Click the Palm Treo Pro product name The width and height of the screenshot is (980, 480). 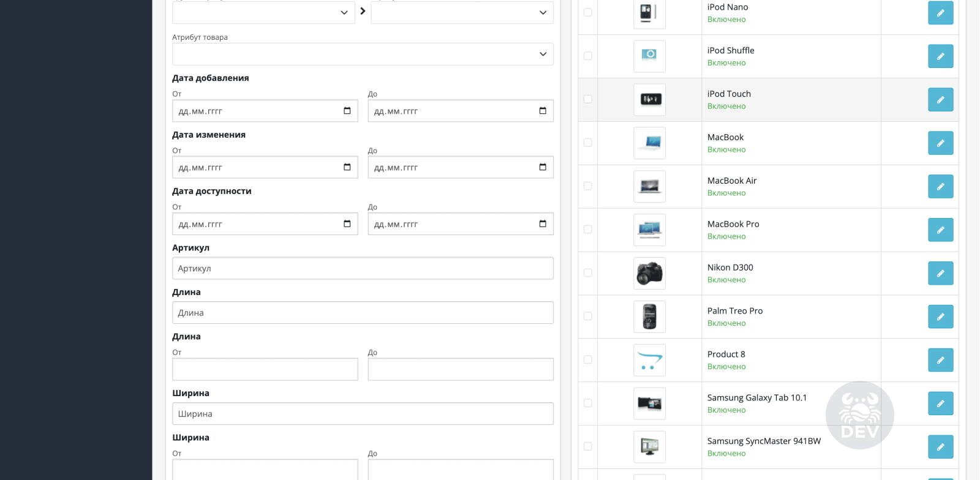click(x=735, y=311)
